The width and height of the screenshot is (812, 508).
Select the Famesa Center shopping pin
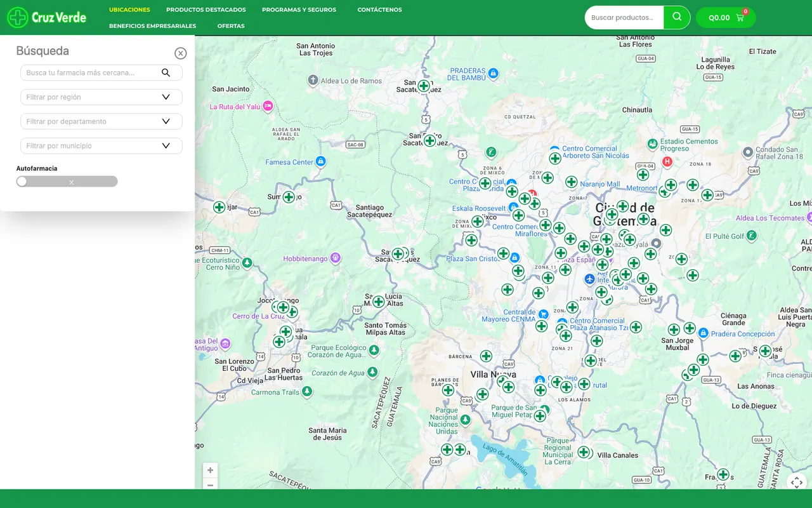[x=320, y=162]
